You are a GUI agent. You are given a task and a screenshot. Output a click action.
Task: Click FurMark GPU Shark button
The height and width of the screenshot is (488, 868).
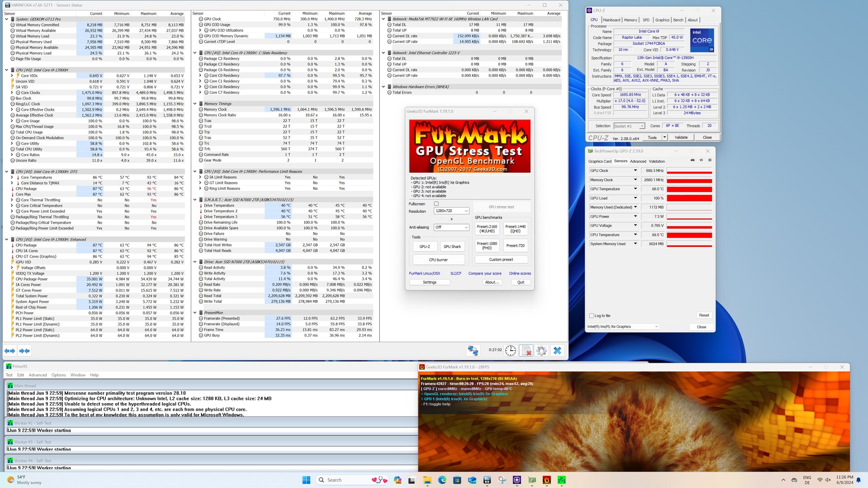pyautogui.click(x=452, y=246)
